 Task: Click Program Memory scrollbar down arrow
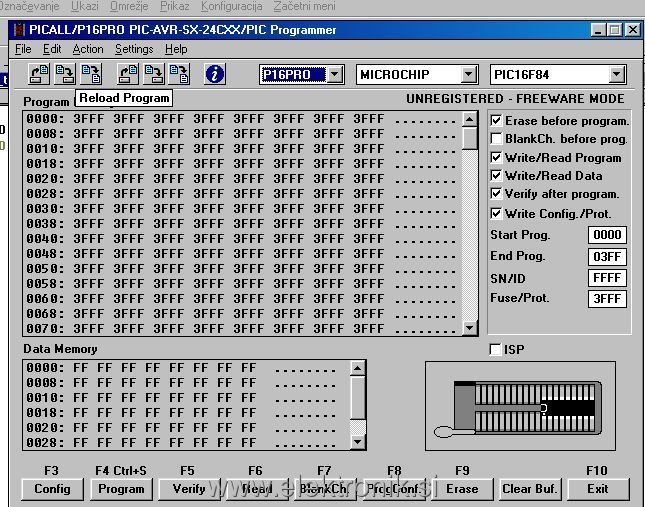(469, 328)
